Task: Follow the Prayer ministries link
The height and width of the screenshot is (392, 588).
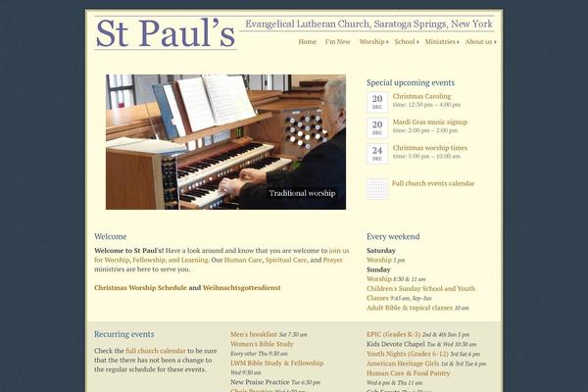Action: click(332, 260)
